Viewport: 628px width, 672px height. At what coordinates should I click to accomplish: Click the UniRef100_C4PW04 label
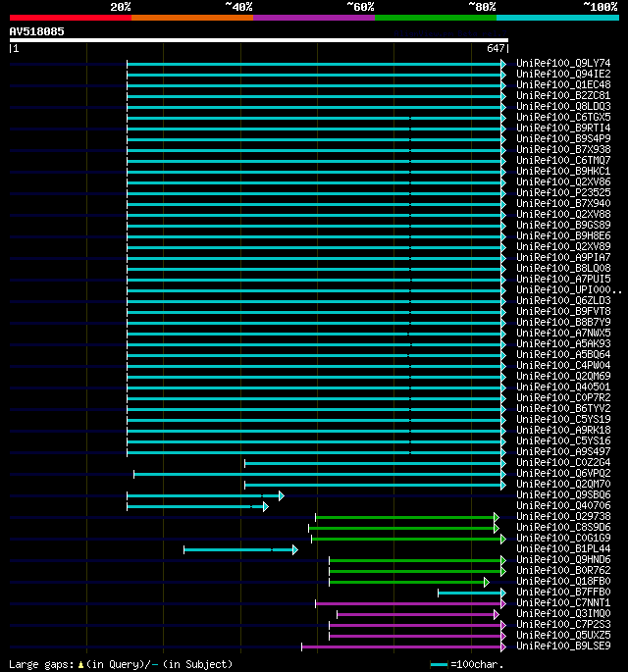click(563, 365)
